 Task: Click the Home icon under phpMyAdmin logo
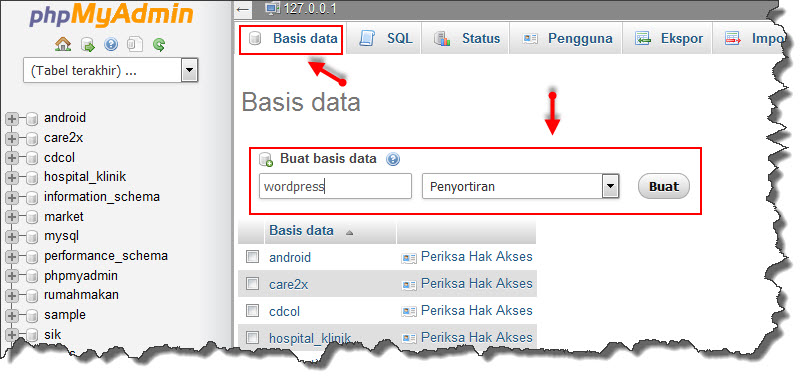coord(63,45)
